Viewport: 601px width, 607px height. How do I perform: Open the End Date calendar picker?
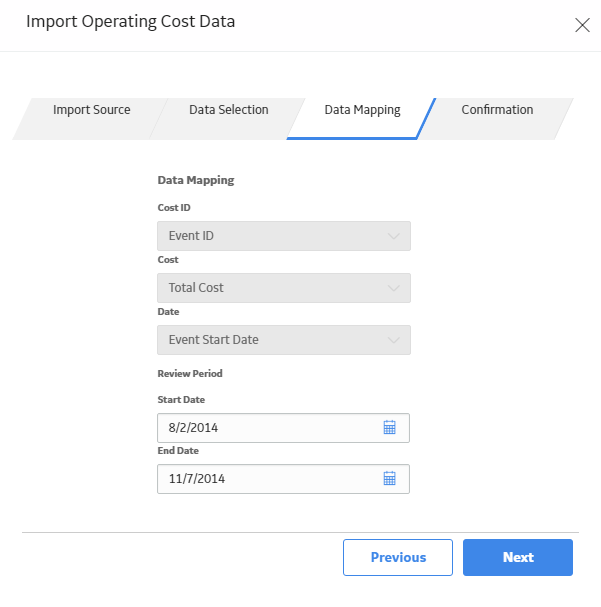coord(389,478)
